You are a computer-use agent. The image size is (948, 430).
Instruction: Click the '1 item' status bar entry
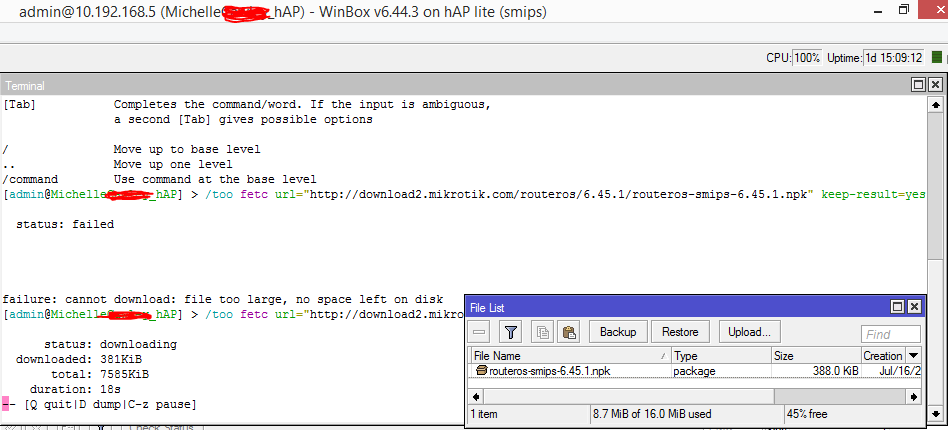point(529,414)
